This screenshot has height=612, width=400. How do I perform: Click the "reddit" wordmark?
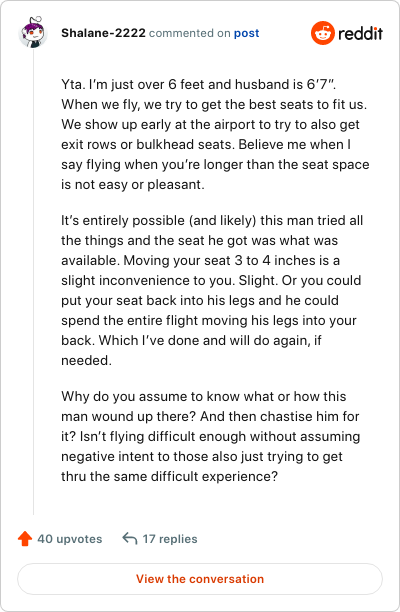pyautogui.click(x=360, y=34)
